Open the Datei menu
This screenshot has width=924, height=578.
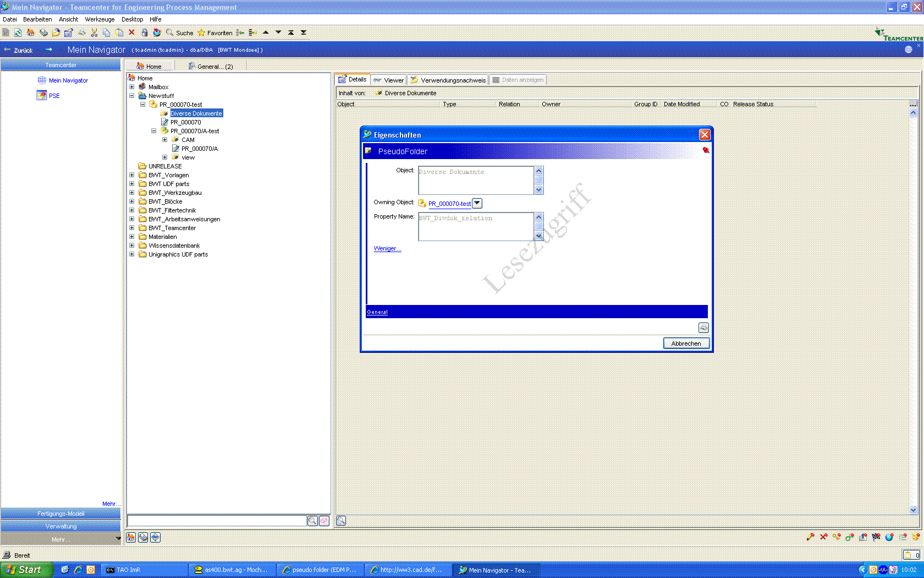(10, 19)
